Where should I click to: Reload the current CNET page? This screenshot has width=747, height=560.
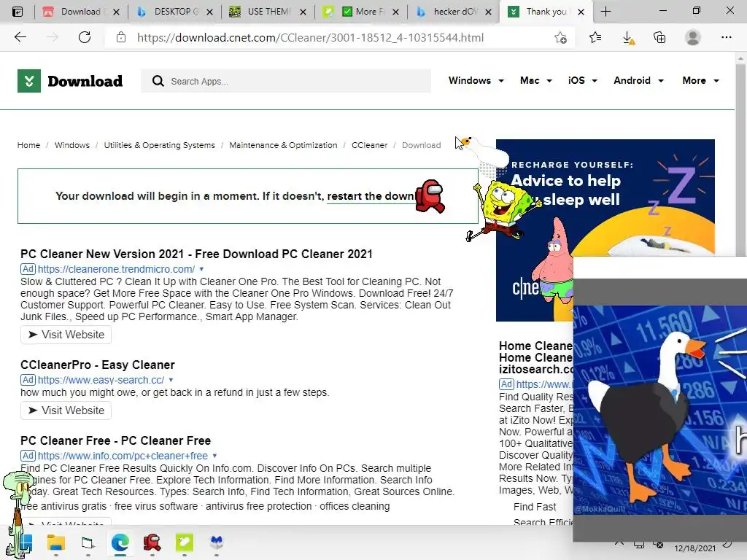click(85, 37)
